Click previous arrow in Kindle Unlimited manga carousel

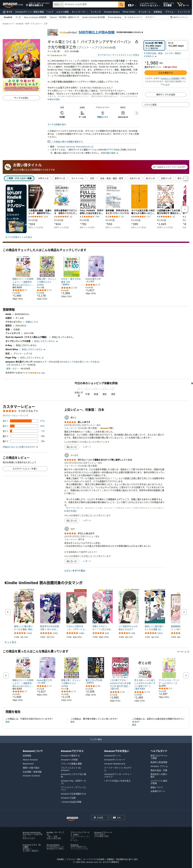point(7,612)
